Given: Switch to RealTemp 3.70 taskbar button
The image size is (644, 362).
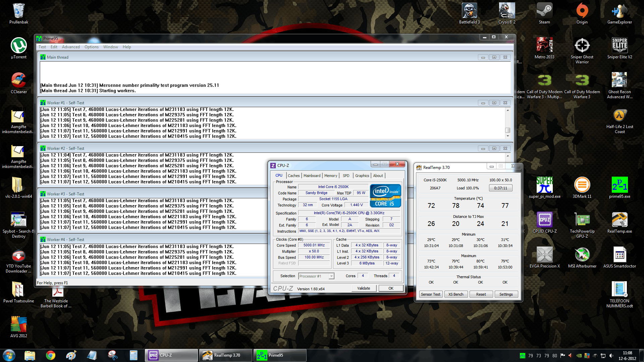Looking at the screenshot, I should coord(226,355).
